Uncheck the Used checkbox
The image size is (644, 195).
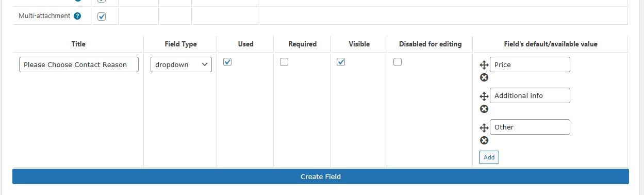(227, 62)
